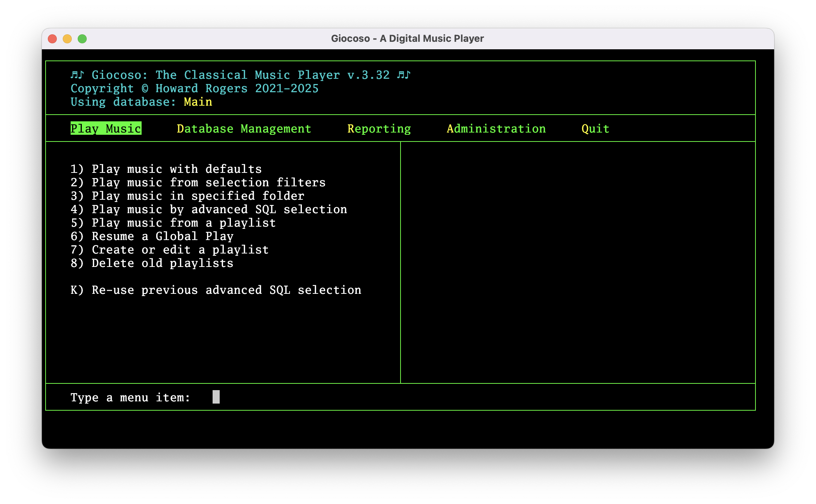Screen dimensions: 816x504
Task: Switch to the Reporting section
Action: coord(379,128)
